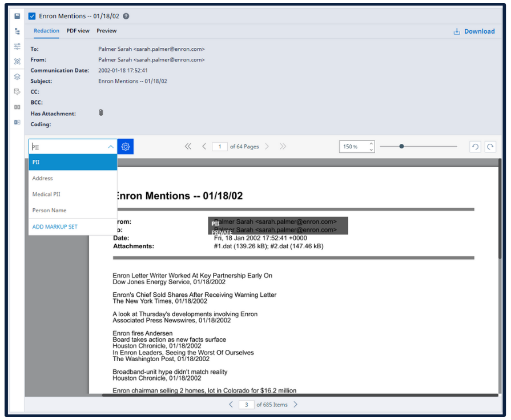Open the sliders settings icon in sidebar

pyautogui.click(x=17, y=46)
